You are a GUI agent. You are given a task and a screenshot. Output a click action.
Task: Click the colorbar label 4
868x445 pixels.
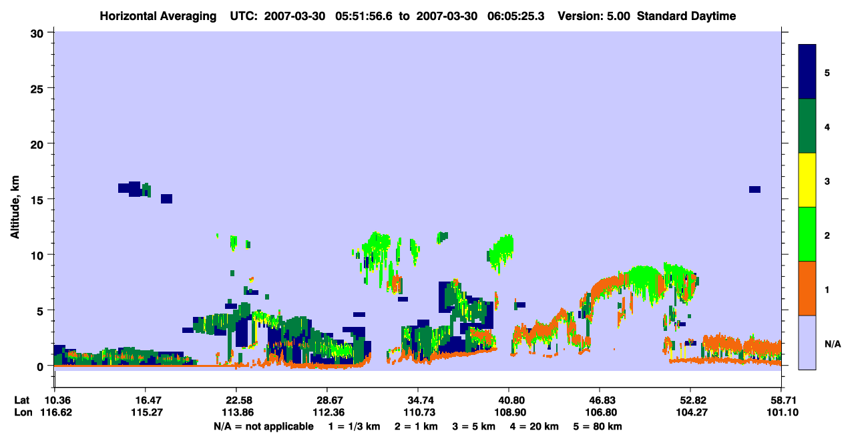click(x=827, y=127)
